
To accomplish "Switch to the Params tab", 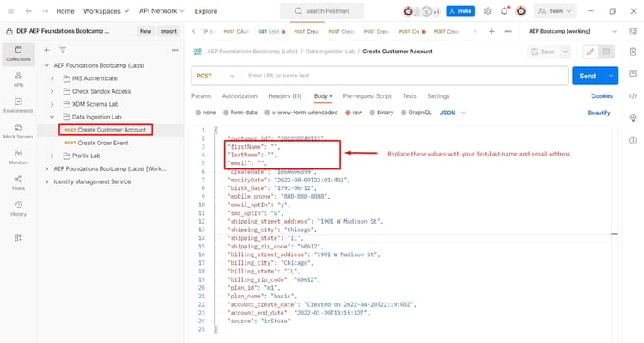I will coord(201,95).
